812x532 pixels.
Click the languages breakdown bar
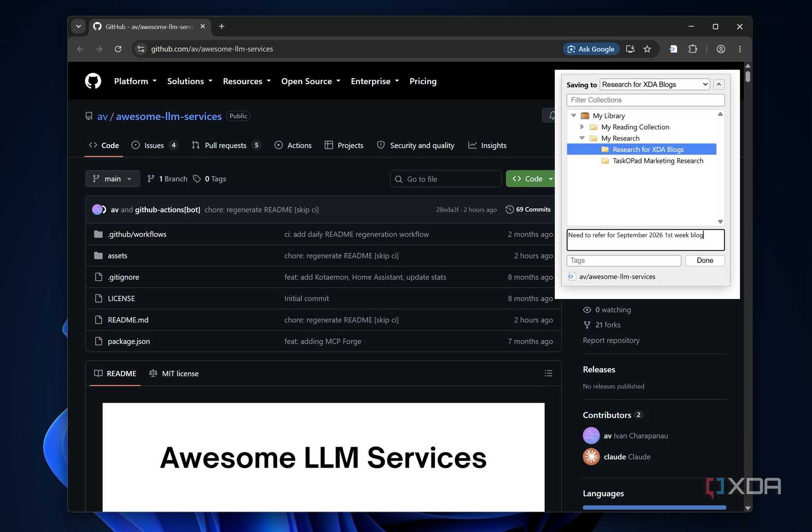pyautogui.click(x=655, y=507)
